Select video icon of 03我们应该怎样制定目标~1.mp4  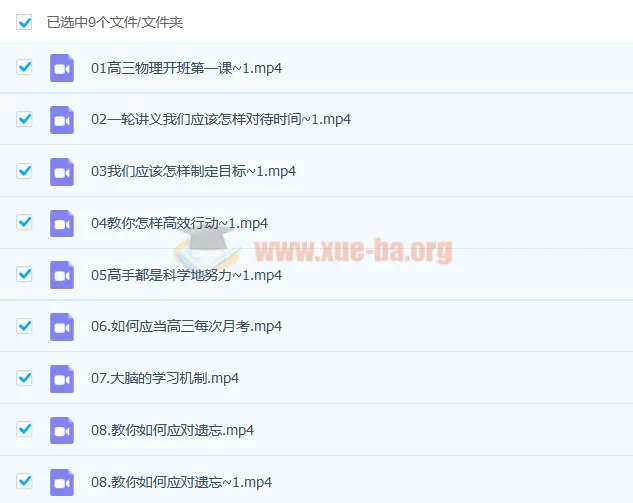click(62, 171)
